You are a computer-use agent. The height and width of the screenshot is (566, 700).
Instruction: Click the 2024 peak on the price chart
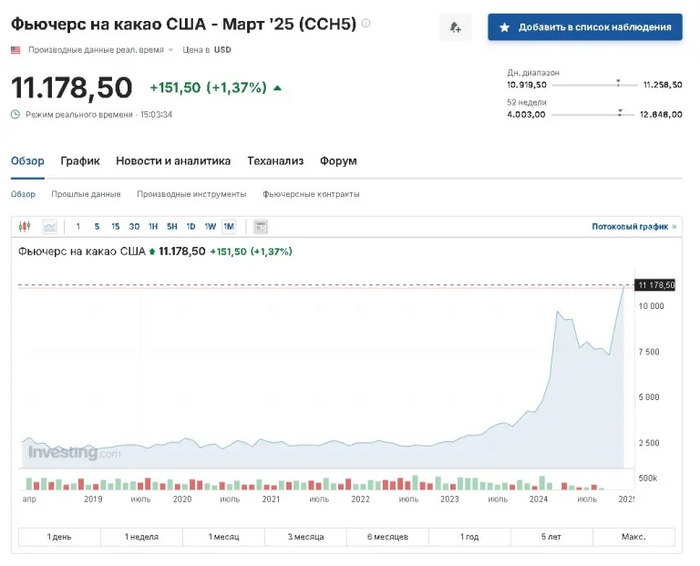[x=557, y=312]
